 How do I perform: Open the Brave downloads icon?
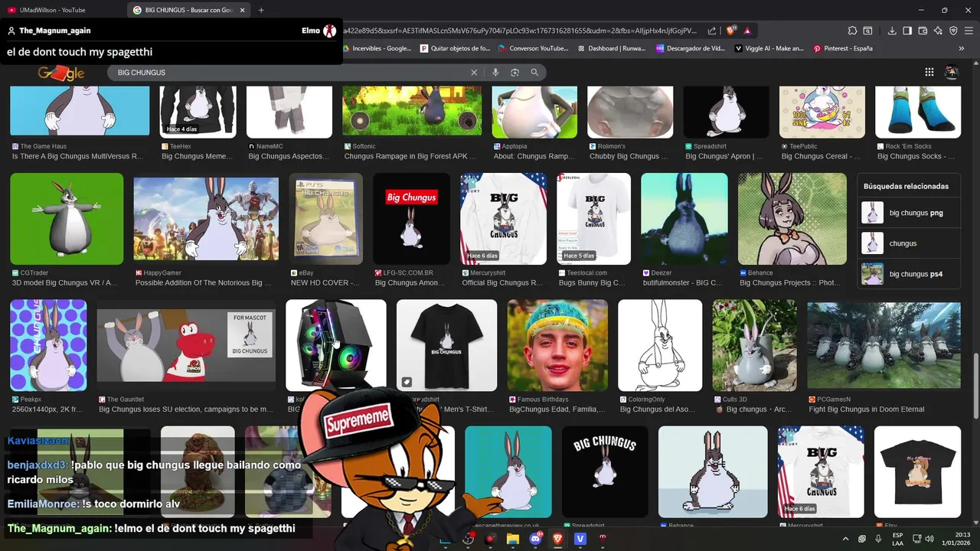[892, 31]
